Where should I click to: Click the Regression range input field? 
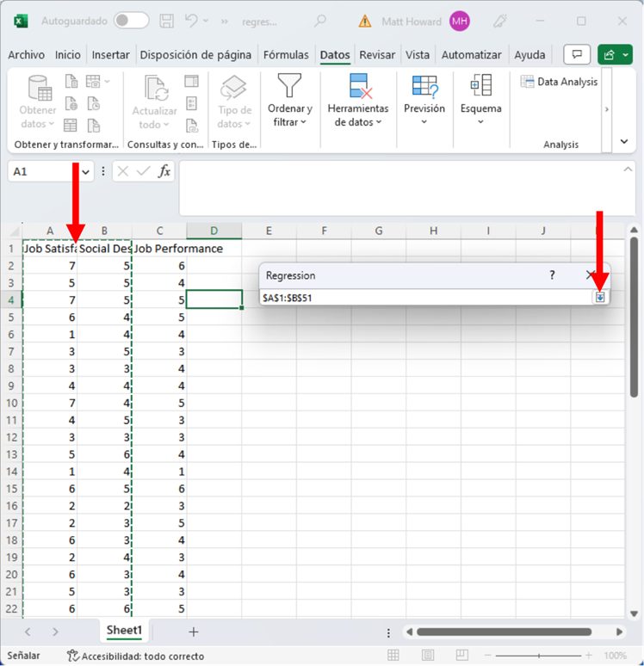(x=426, y=297)
